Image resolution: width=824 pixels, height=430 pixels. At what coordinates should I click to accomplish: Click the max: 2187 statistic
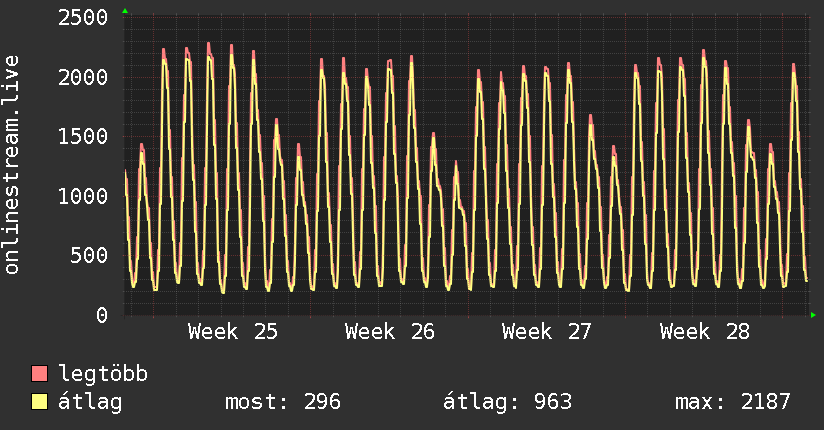pos(733,402)
